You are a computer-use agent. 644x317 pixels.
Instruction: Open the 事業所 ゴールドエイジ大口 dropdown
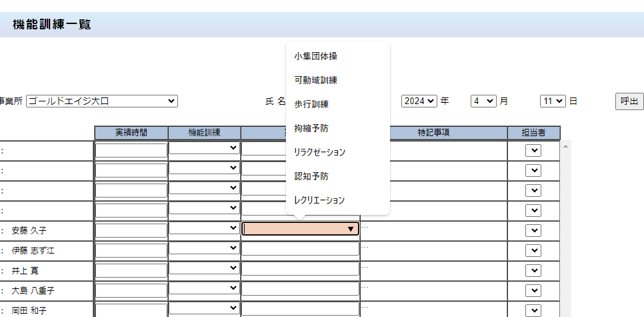click(102, 101)
